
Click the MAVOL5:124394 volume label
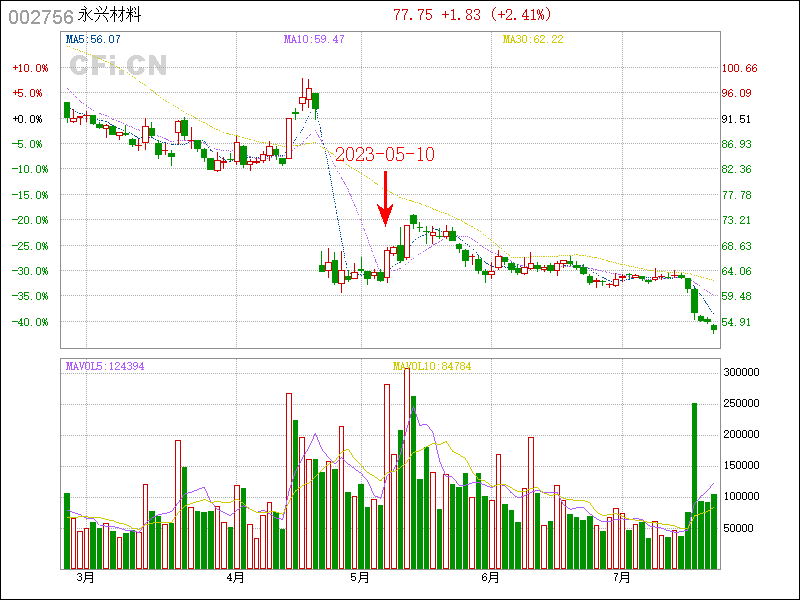(x=105, y=367)
